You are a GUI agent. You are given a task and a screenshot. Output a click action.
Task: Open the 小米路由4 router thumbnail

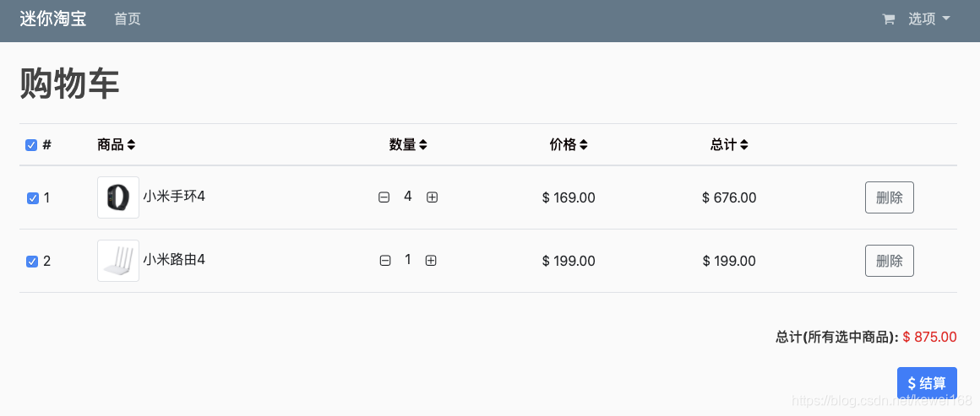(118, 261)
